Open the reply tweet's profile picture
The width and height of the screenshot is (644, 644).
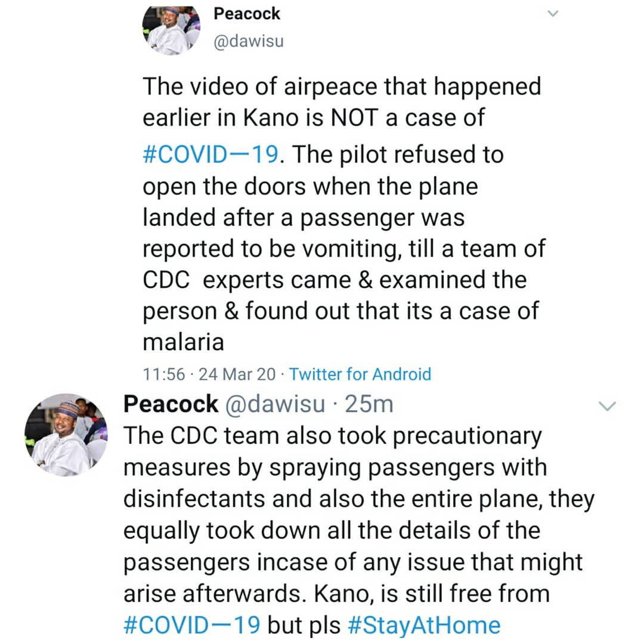(66, 435)
